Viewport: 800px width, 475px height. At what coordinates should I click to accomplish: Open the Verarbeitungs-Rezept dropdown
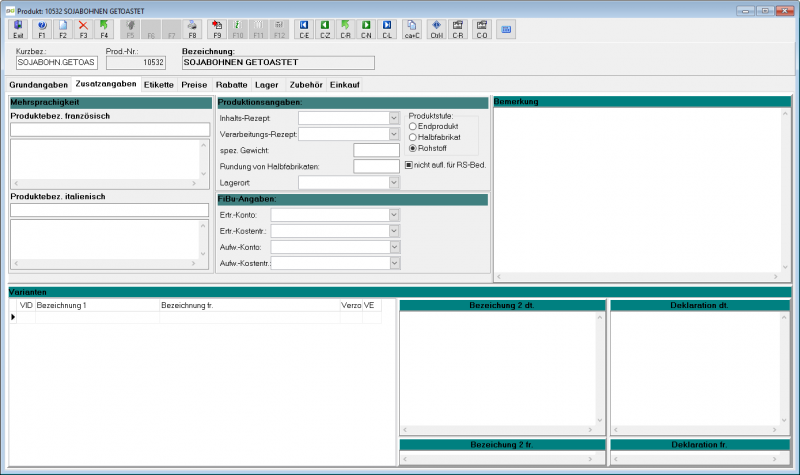[x=393, y=134]
